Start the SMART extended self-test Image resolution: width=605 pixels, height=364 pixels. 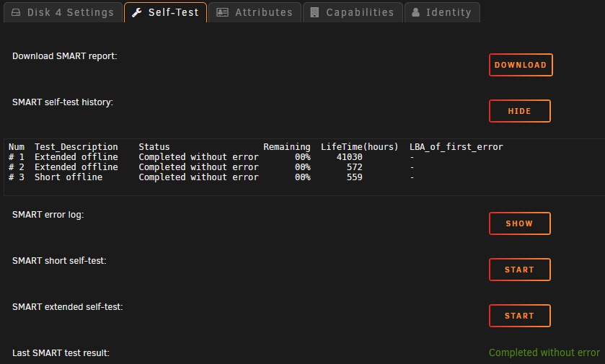pyautogui.click(x=519, y=316)
